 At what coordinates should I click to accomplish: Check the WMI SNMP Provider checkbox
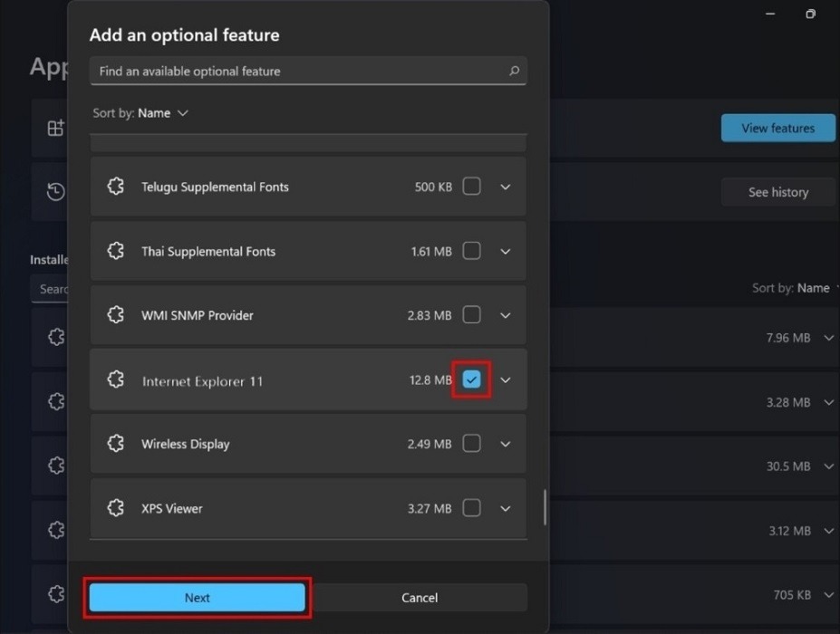(471, 314)
